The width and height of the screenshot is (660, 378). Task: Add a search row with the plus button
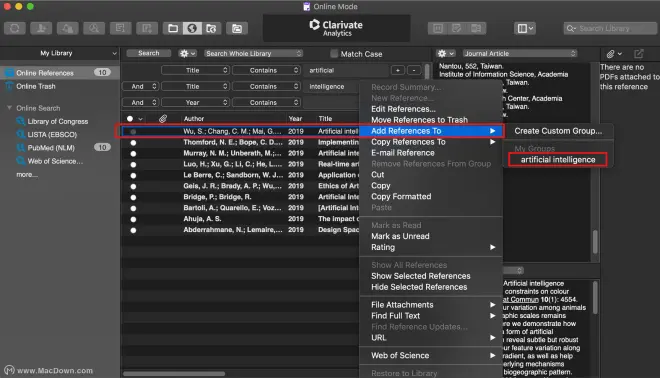(398, 70)
